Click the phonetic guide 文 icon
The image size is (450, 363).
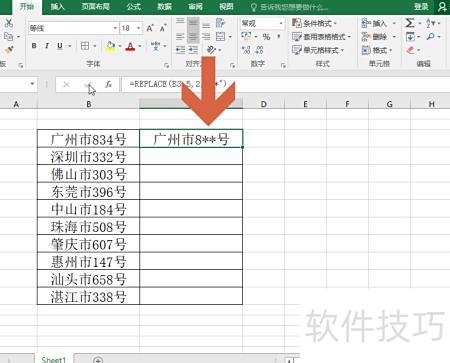155,46
